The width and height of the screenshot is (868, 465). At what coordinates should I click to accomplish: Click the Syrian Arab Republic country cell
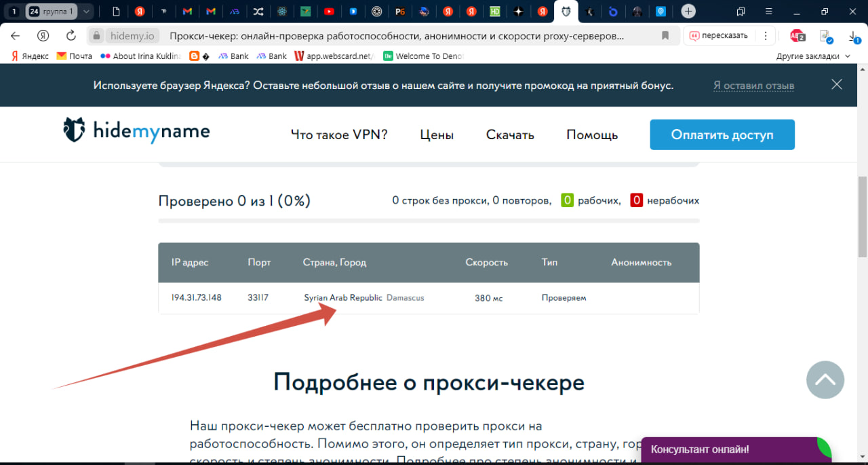[x=343, y=297]
